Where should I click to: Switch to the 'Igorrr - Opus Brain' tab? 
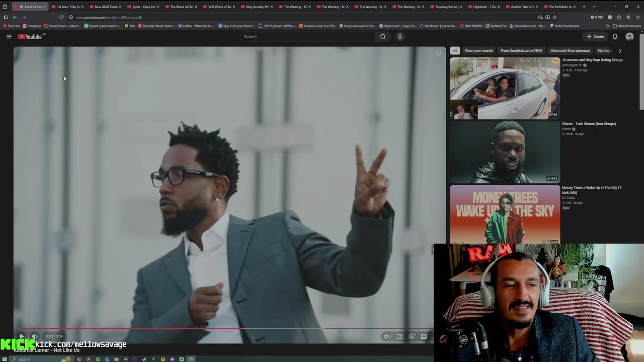click(x=143, y=7)
